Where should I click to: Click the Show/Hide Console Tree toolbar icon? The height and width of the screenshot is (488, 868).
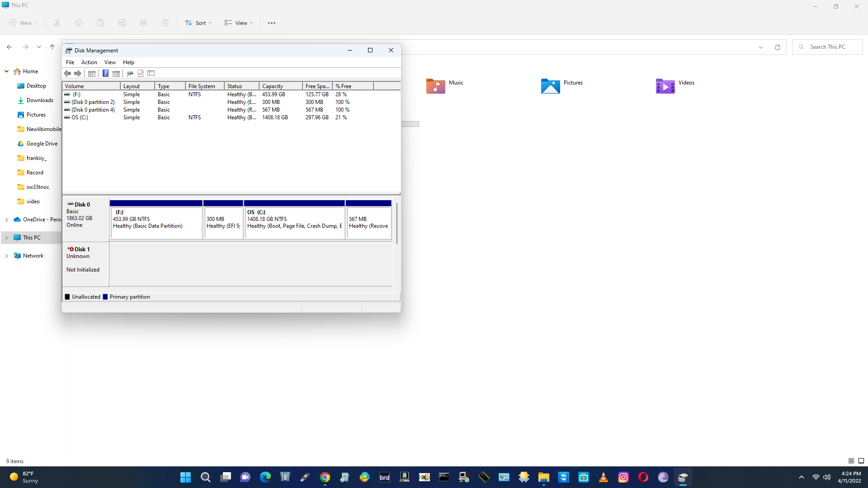click(92, 73)
